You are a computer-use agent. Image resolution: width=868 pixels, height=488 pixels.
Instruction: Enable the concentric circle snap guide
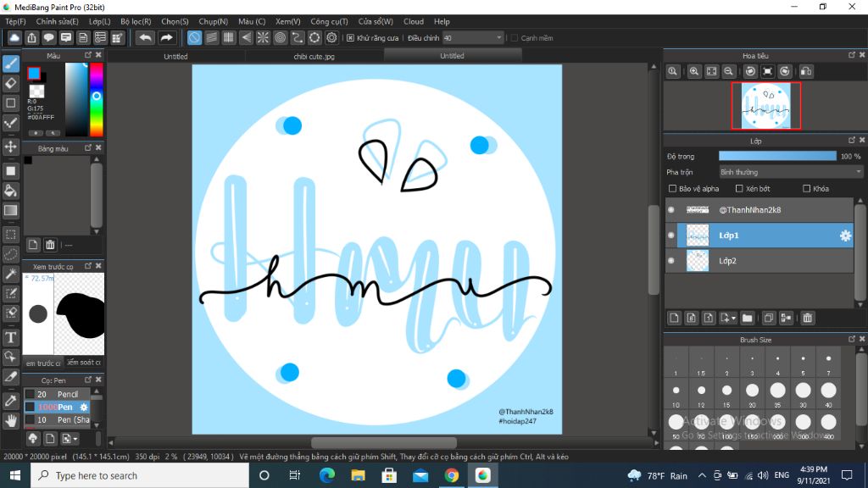click(280, 37)
